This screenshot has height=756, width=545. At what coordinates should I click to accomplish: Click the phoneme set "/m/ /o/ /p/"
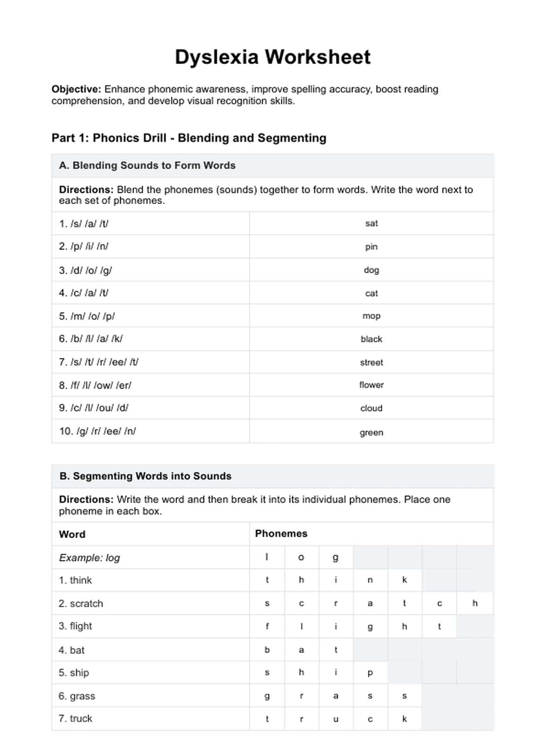pos(87,316)
